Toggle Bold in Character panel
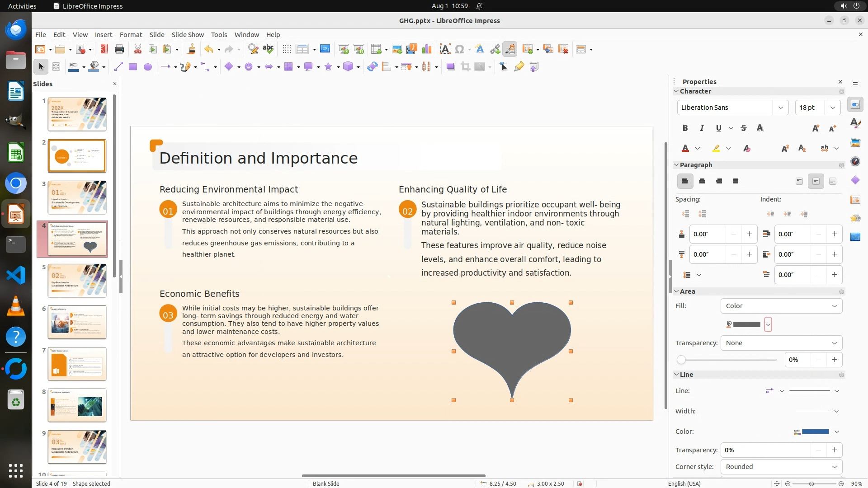The width and height of the screenshot is (868, 488). coord(685,128)
